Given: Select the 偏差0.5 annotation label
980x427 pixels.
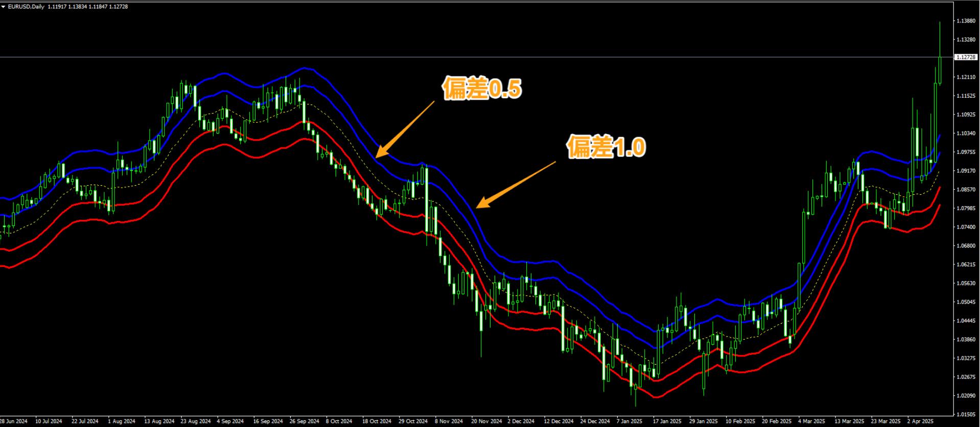Looking at the screenshot, I should coord(481,89).
